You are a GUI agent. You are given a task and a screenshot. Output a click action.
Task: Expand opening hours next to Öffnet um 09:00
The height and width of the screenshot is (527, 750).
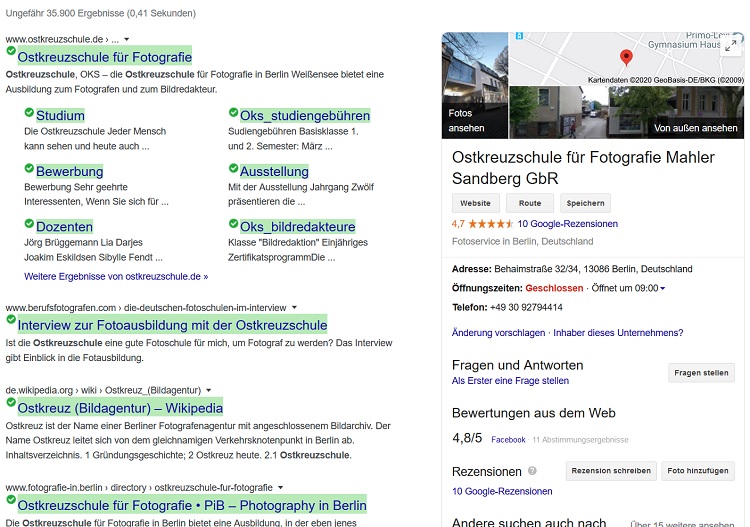pos(663,289)
